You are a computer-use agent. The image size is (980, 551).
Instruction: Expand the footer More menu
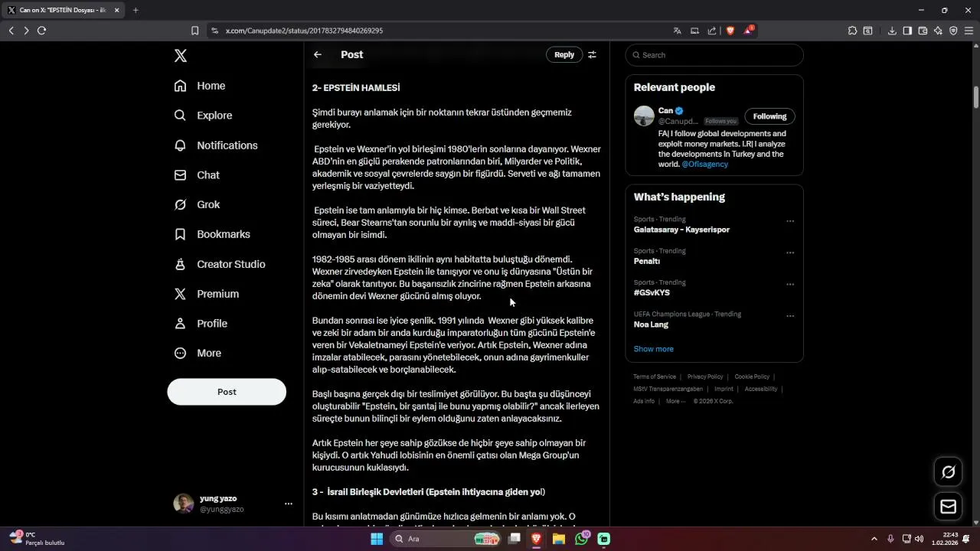[x=675, y=401]
